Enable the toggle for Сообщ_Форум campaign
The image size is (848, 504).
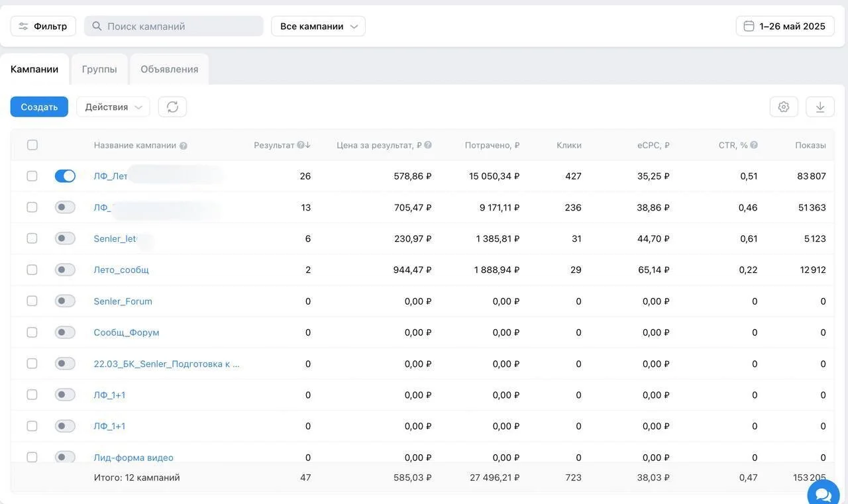tap(65, 332)
